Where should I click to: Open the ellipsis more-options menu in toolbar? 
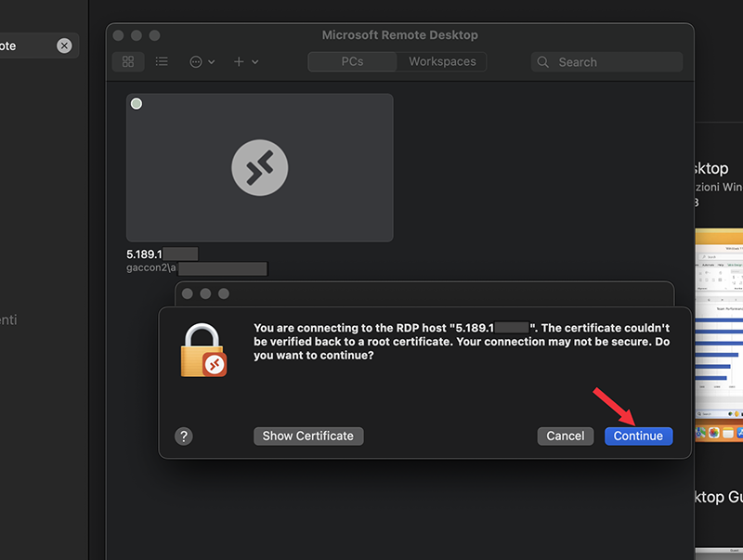(202, 61)
